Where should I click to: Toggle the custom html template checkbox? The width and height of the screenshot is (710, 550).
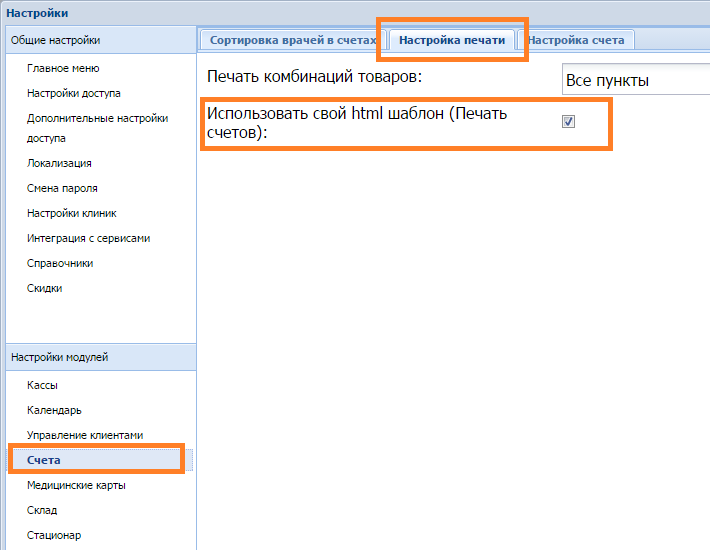(x=568, y=121)
